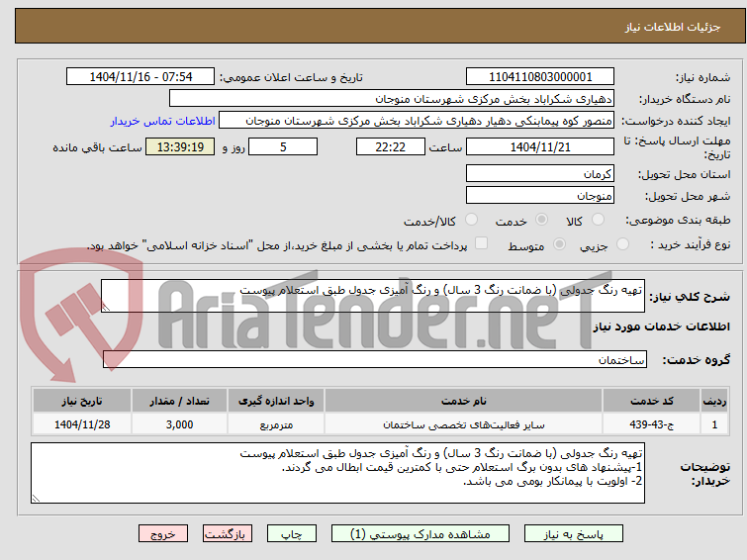
Task: Click service code cell ج-43-439
Action: pos(651,424)
